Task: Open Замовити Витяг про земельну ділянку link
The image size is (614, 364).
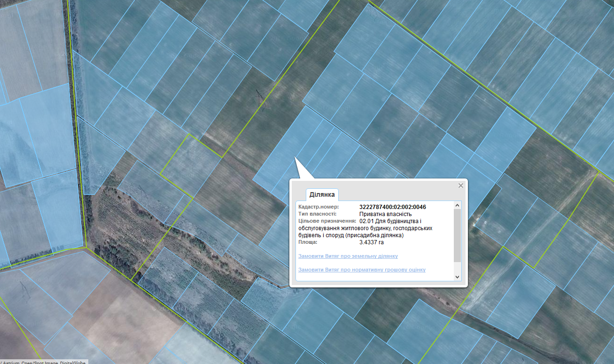Action: [348, 256]
